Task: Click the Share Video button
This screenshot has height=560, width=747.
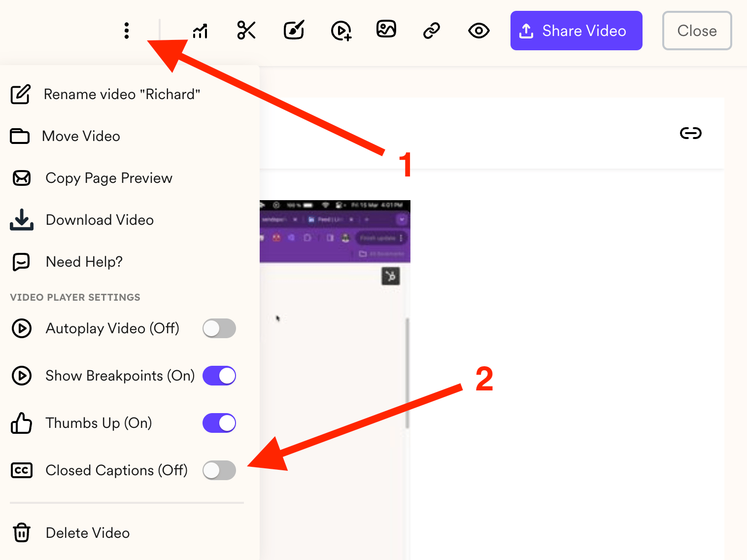Action: (x=577, y=31)
